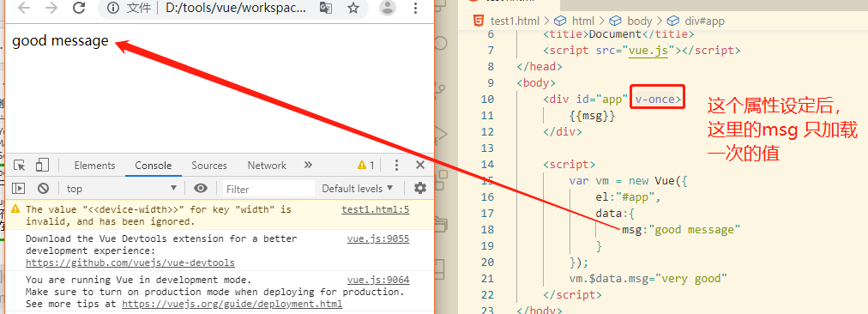Viewport: 868px width, 314px height.
Task: Click the console Filter field
Action: (269, 189)
